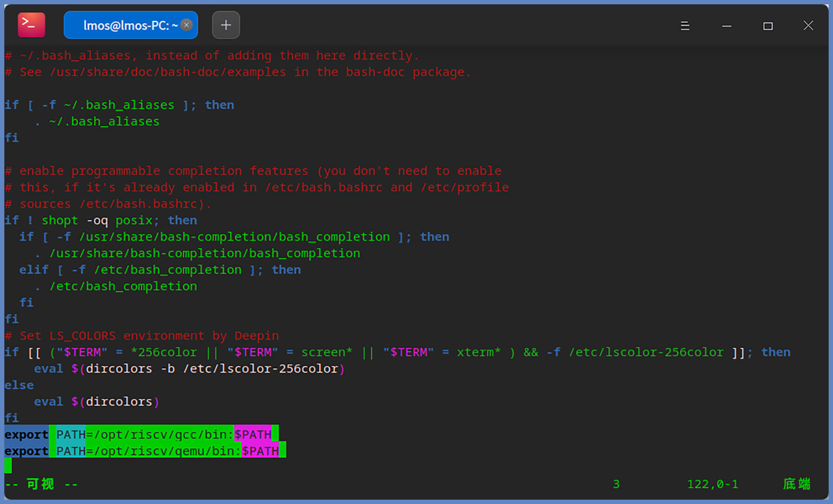This screenshot has height=504, width=833.
Task: Click the '. ~/.bash_aliases' source line
Action: click(x=98, y=121)
